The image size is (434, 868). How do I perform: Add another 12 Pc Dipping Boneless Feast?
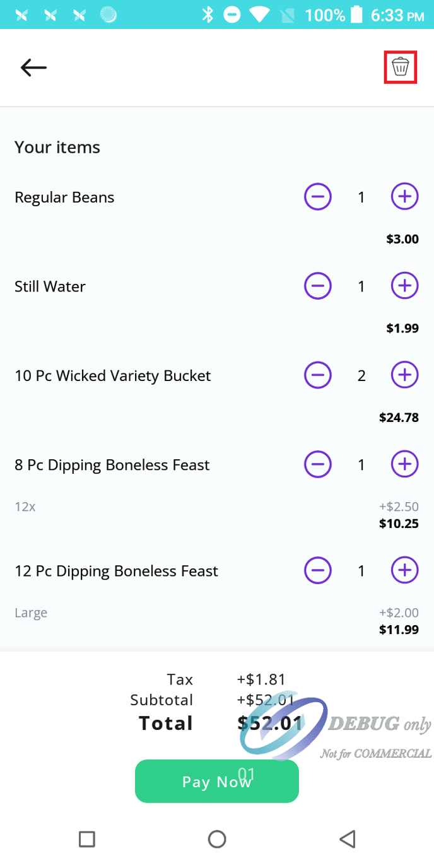[x=404, y=572]
